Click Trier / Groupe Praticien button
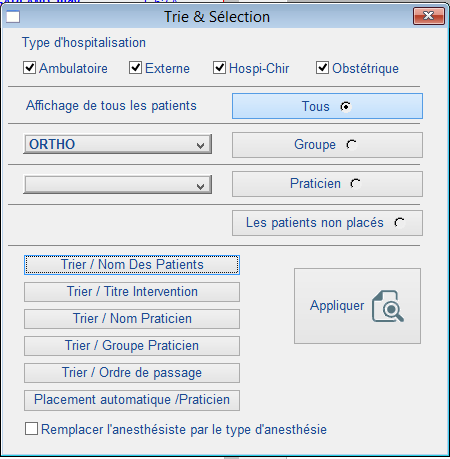This screenshot has width=450, height=459. tap(132, 346)
